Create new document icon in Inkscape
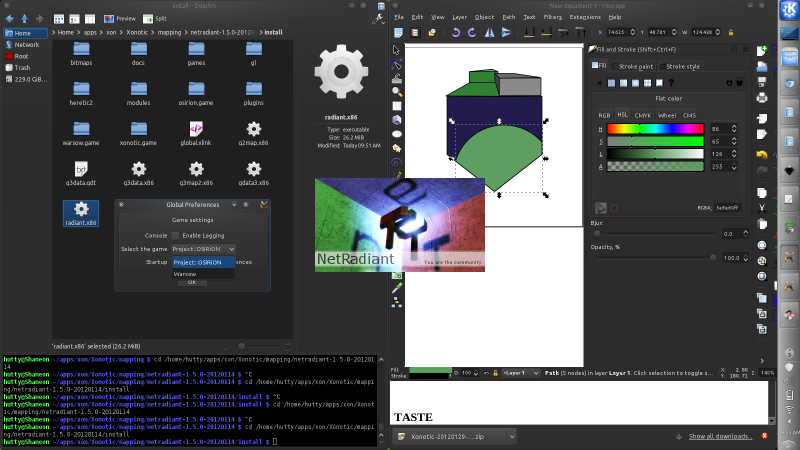800x450 pixels. [x=762, y=50]
